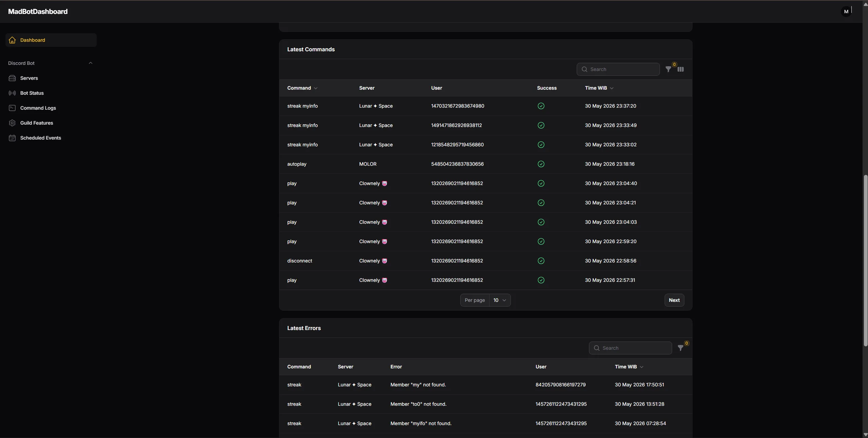
Task: Click the Error column header
Action: point(396,367)
